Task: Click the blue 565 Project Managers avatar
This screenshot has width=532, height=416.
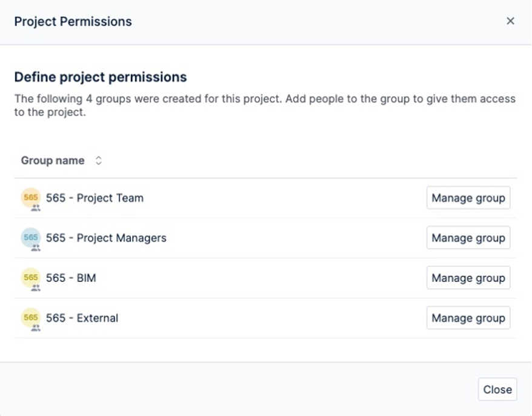Action: (x=30, y=237)
